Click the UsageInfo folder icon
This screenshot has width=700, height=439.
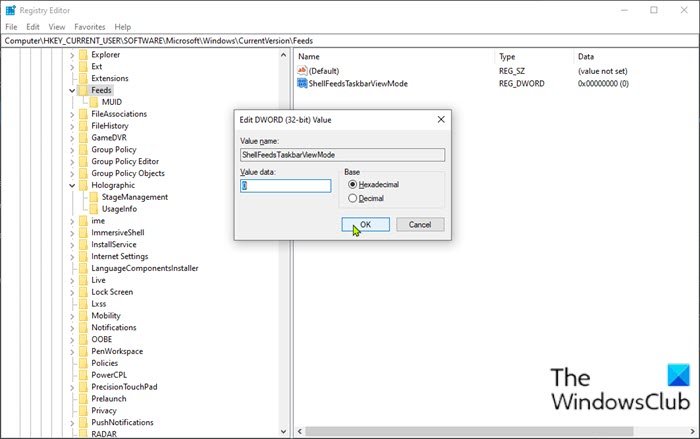(x=94, y=209)
